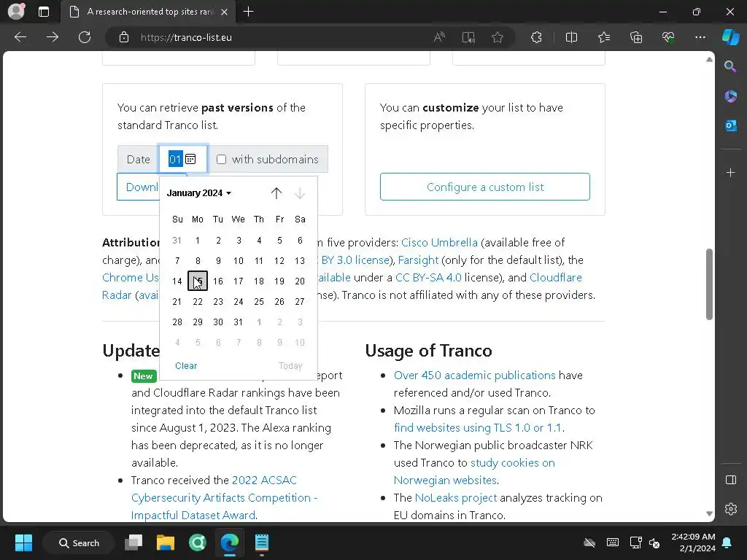Open the notifications bell in the tray
Image resolution: width=747 pixels, height=560 pixels.
727,542
